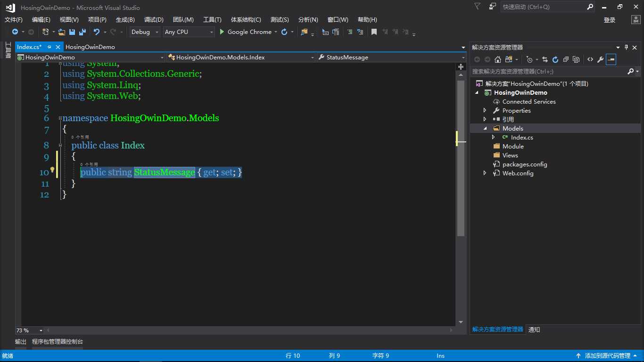644x362 pixels.
Task: Click the New Project icon in toolbar
Action: tap(46, 32)
